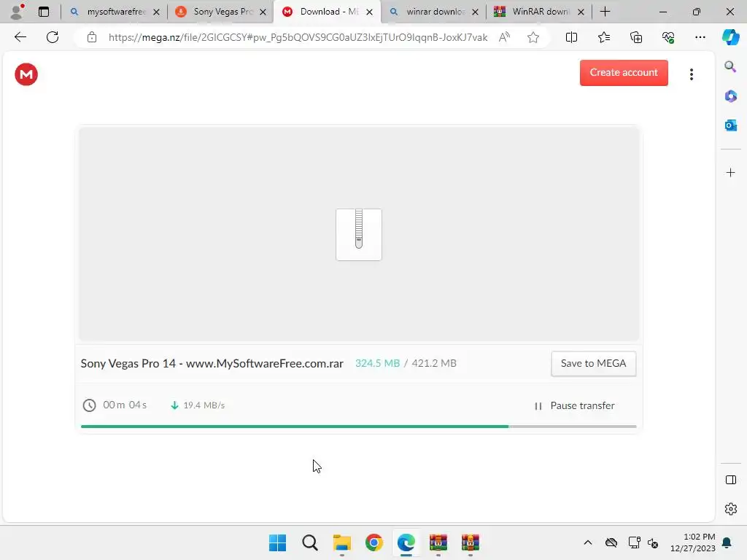747x560 pixels.
Task: Pause the transfer
Action: point(575,405)
